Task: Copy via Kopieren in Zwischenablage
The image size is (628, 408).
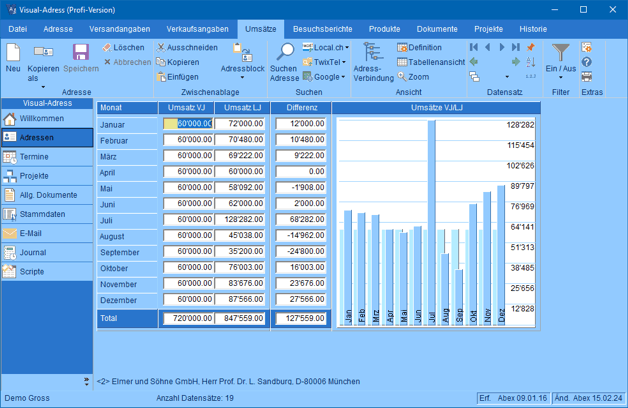Action: coord(177,62)
